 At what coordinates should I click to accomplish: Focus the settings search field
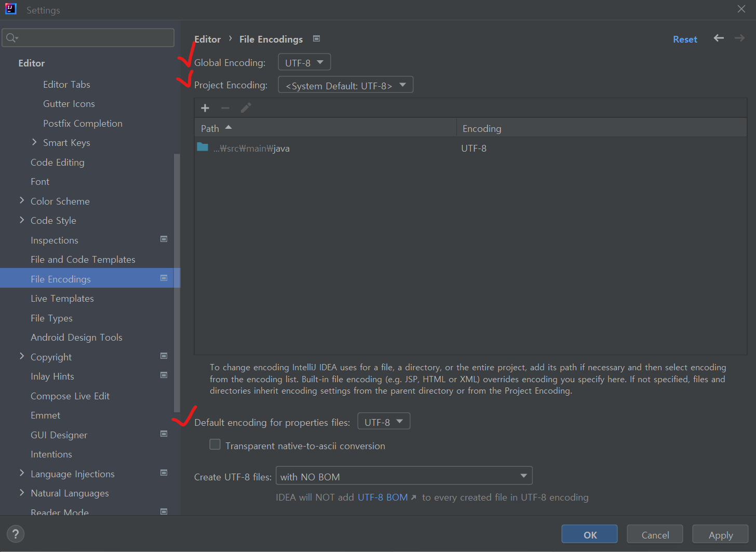(x=88, y=38)
